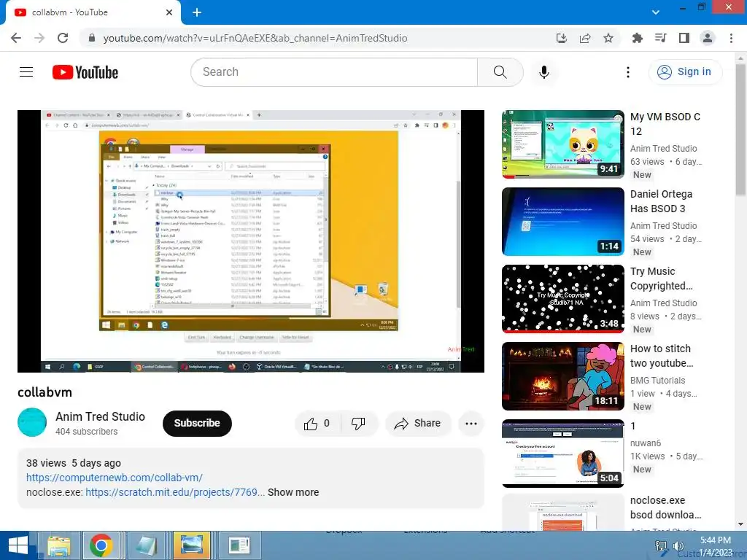Click the magnifier search button

coord(500,72)
